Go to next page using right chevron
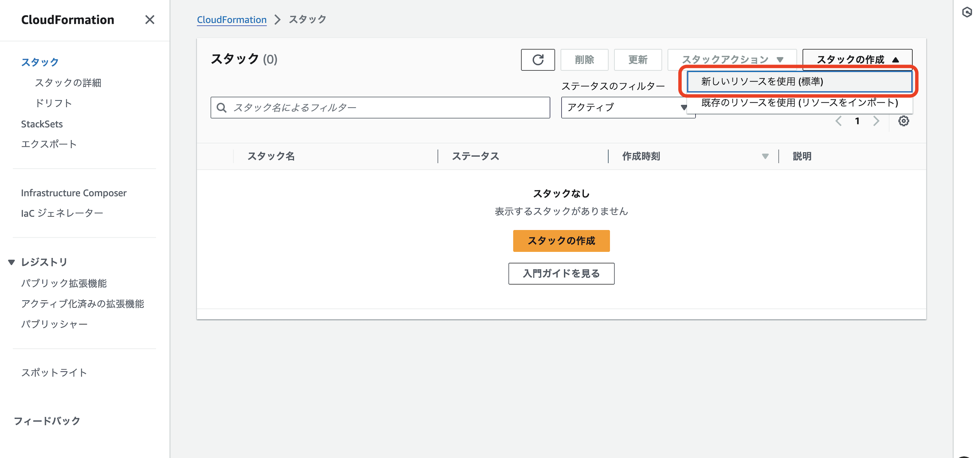Viewport: 980px width, 458px height. pos(876,121)
